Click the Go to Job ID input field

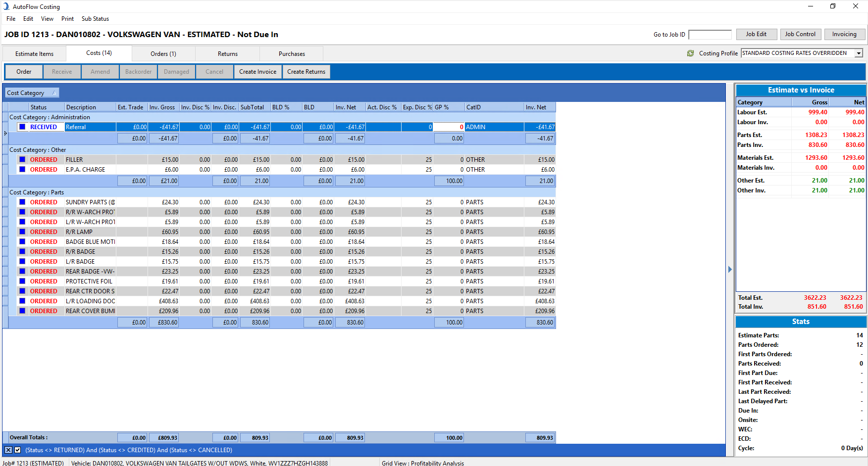(710, 35)
